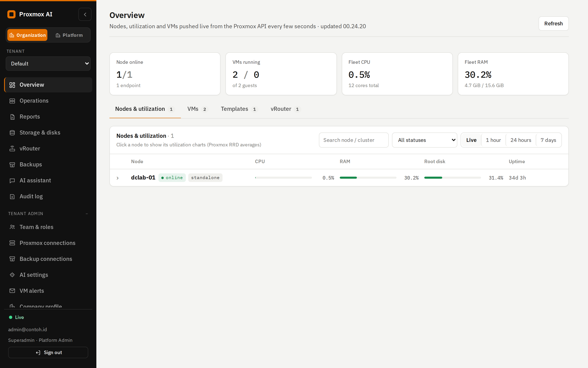The image size is (588, 368).
Task: Open the Team & roles people icon
Action: pyautogui.click(x=12, y=227)
